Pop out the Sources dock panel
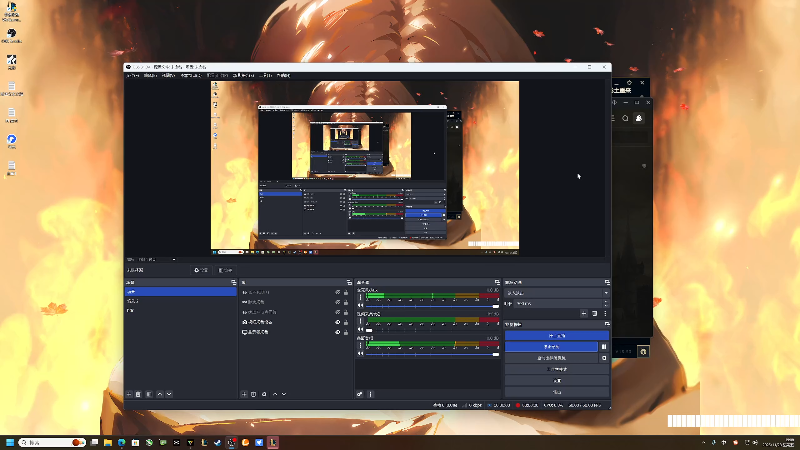 click(x=349, y=282)
